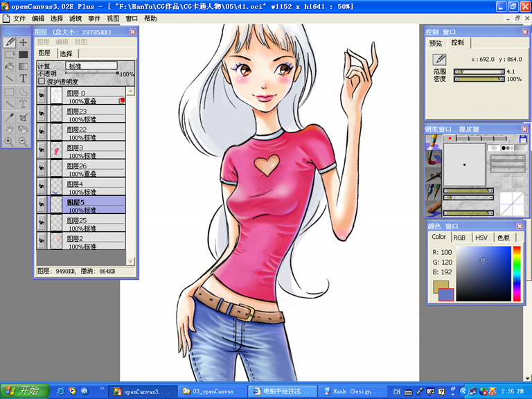Select the double hand rotate tool

point(23,130)
